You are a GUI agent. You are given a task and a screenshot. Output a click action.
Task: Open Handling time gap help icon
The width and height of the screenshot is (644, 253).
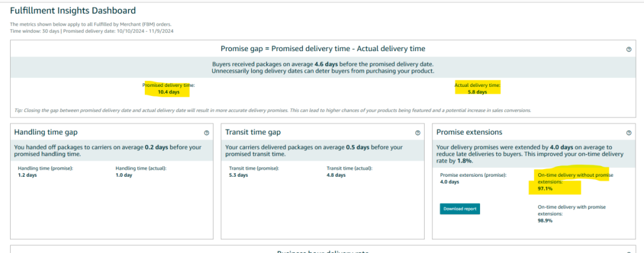coord(206,133)
